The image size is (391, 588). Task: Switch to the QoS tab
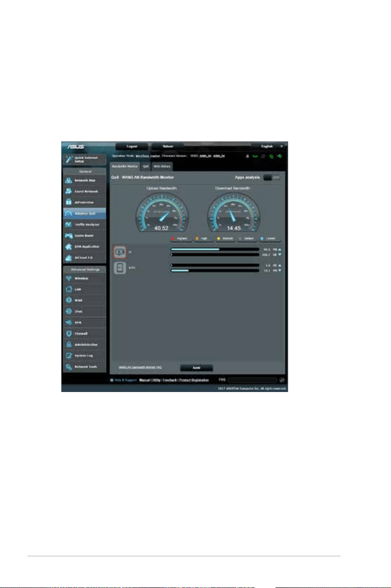[x=146, y=166]
